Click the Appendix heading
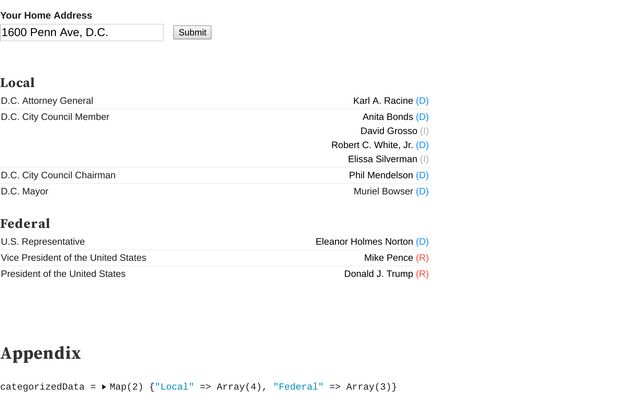The image size is (640, 400). click(x=40, y=353)
